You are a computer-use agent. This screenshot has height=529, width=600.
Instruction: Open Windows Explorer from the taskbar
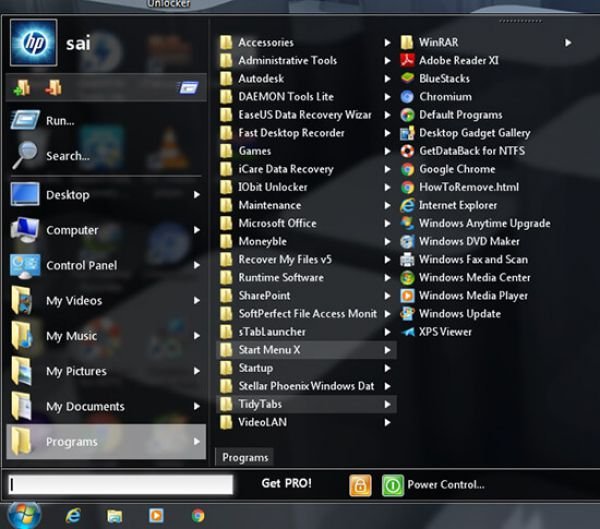pos(114,516)
